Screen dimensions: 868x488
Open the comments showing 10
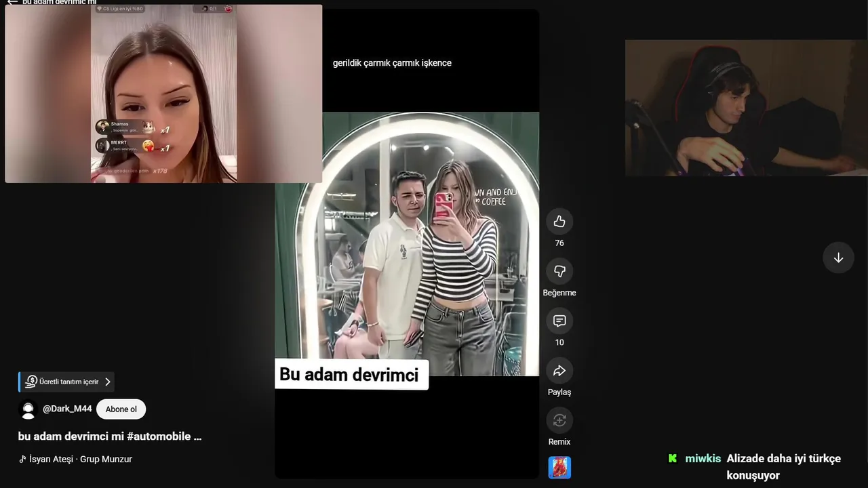(x=559, y=321)
